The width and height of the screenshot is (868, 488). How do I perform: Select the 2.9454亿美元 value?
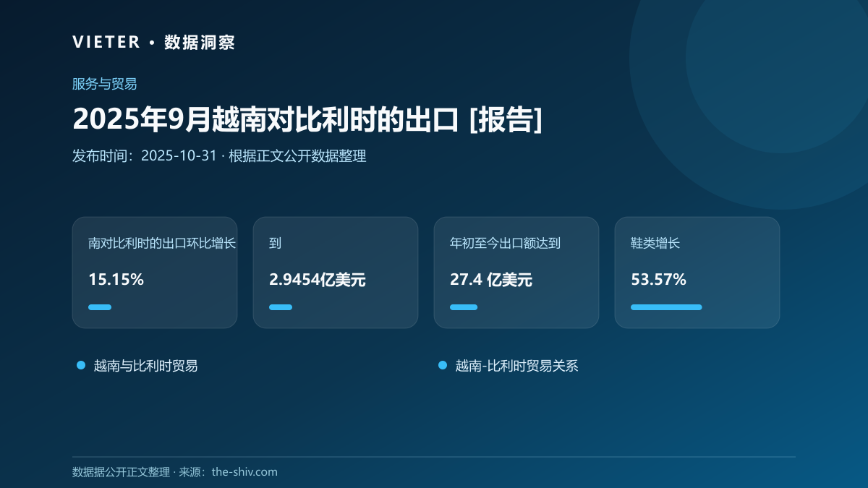click(317, 279)
